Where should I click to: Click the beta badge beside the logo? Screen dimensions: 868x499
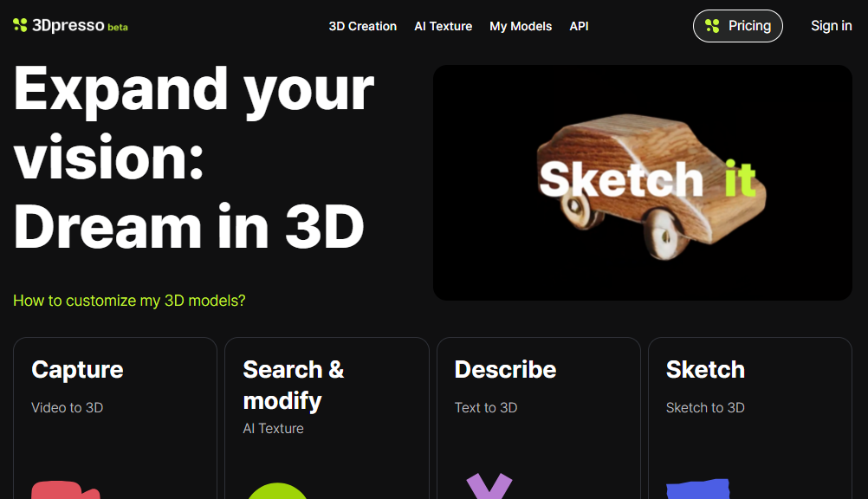118,28
